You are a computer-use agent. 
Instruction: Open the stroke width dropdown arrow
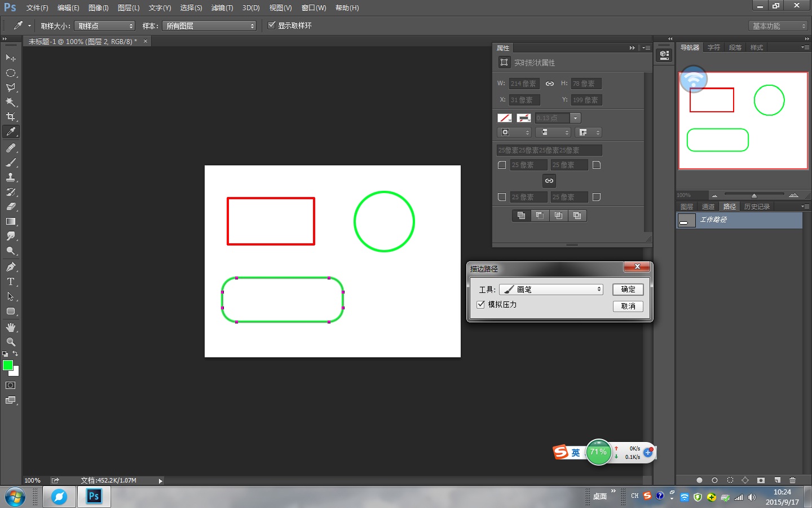(x=575, y=118)
